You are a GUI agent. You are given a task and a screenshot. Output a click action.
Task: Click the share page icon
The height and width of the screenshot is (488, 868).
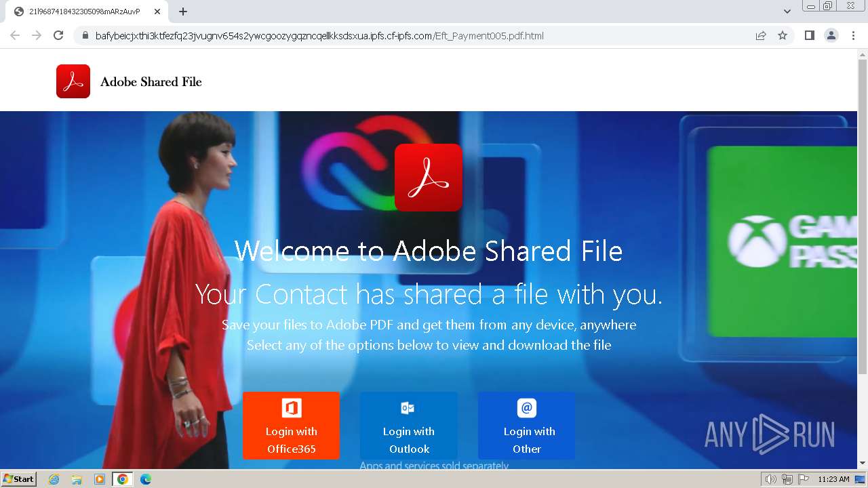tap(761, 36)
